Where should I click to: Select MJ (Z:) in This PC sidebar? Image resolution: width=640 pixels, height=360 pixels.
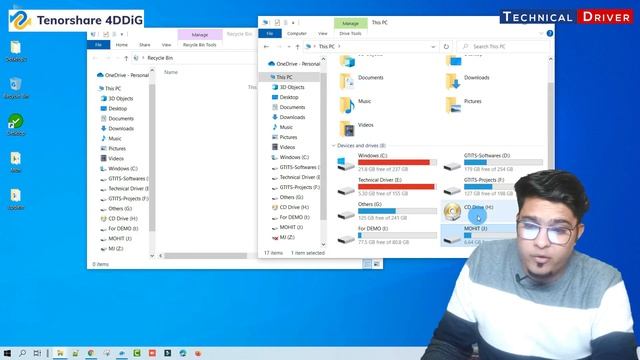(283, 237)
